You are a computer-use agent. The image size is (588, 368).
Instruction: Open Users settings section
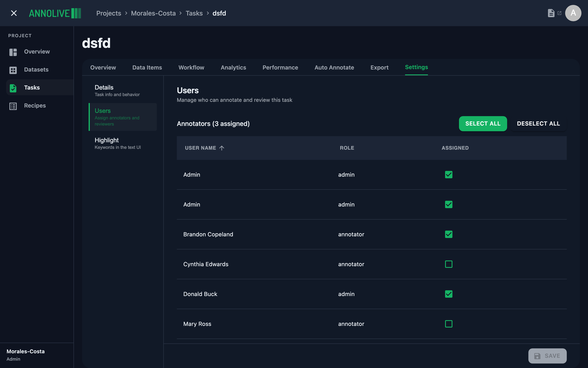point(123,117)
